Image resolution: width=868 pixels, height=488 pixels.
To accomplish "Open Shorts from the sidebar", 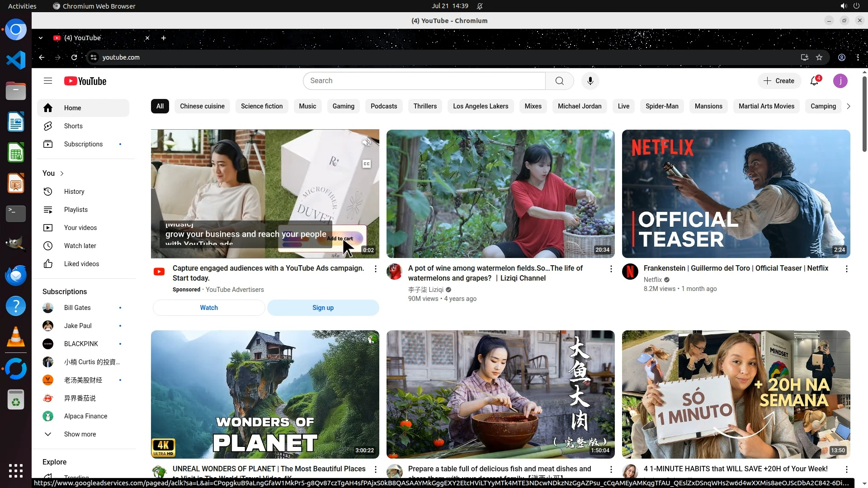I will pyautogui.click(x=73, y=126).
